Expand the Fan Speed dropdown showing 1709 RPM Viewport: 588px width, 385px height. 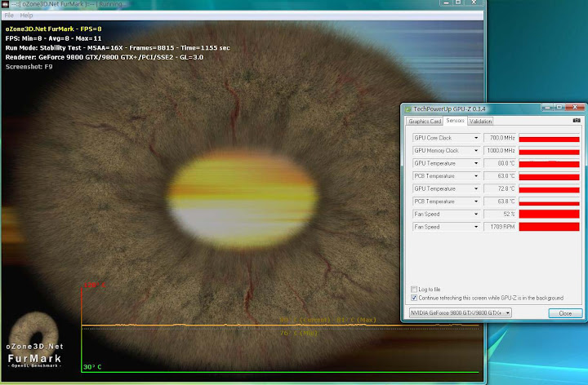(475, 227)
